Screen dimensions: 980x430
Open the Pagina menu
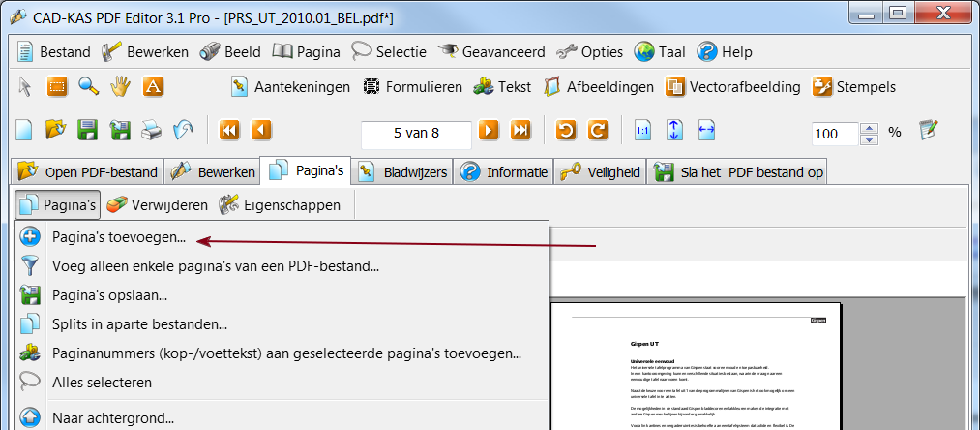point(307,52)
